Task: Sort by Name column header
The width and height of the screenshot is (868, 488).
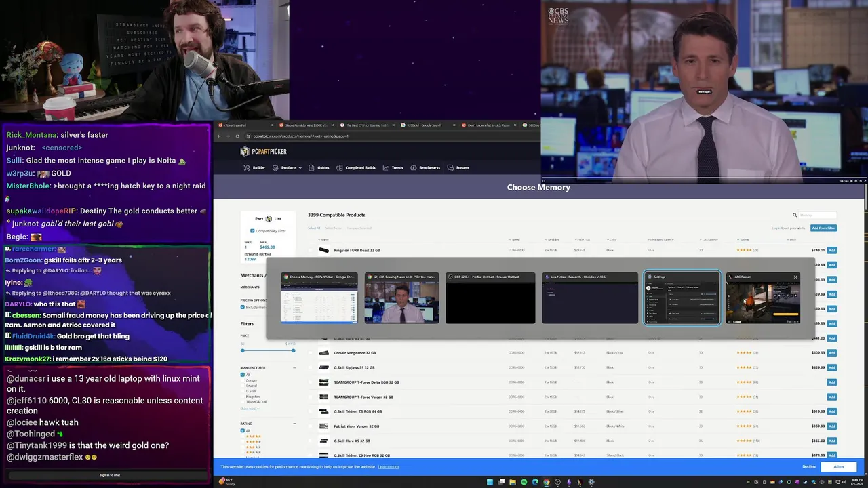Action: click(325, 239)
